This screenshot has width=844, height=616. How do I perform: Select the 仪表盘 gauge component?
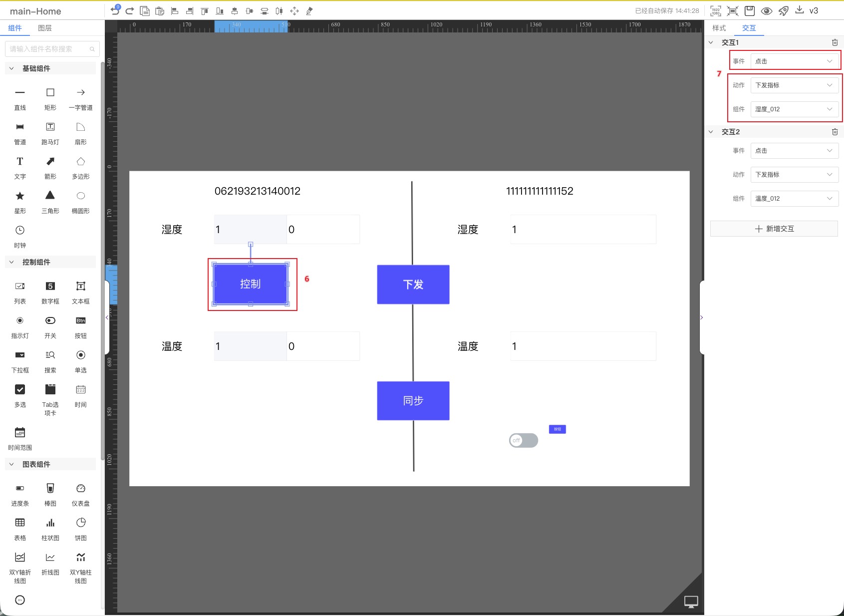click(x=80, y=494)
